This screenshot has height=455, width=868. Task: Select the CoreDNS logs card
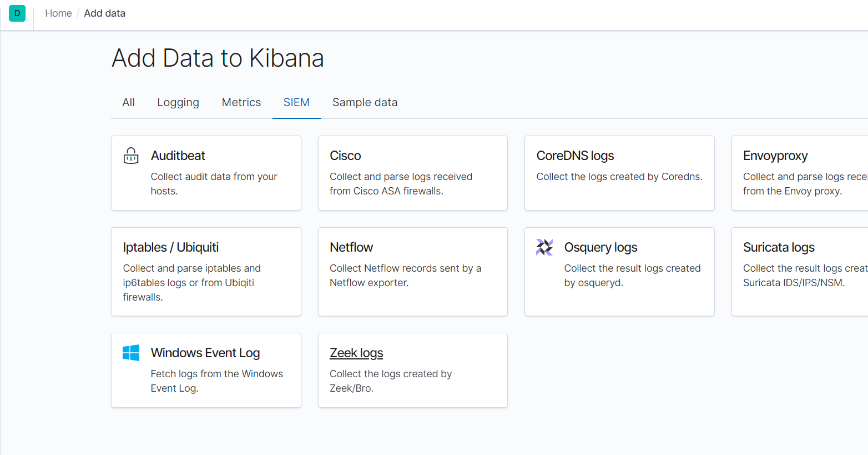[619, 173]
